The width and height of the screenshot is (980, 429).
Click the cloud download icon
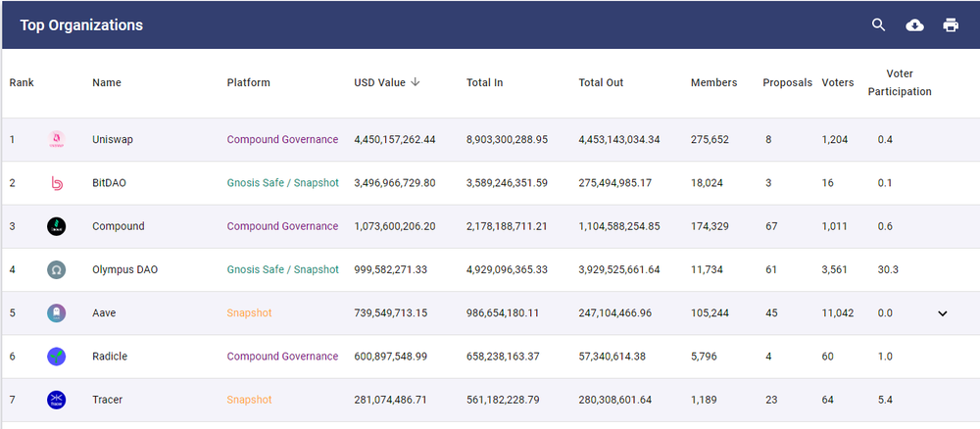(914, 25)
